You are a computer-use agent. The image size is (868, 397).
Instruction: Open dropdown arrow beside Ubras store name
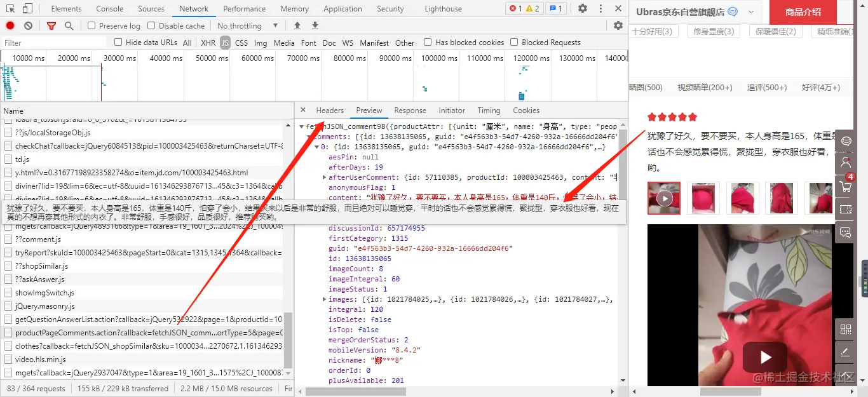point(751,12)
